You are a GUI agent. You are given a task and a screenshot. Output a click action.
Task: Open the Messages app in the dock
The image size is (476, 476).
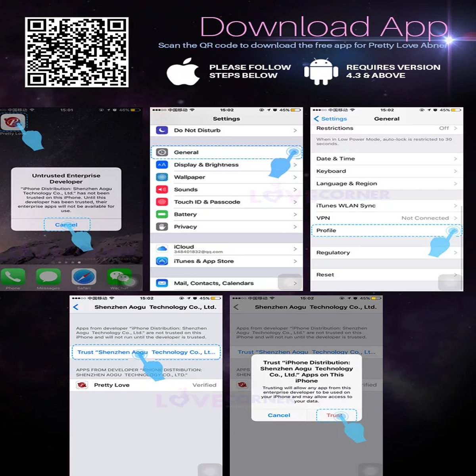pos(48,276)
